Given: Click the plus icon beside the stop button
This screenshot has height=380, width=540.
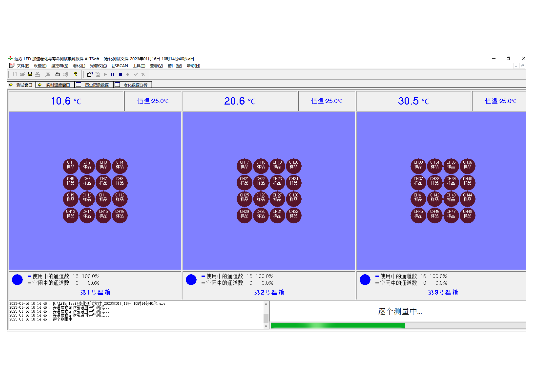Looking at the screenshot, I should [x=127, y=74].
